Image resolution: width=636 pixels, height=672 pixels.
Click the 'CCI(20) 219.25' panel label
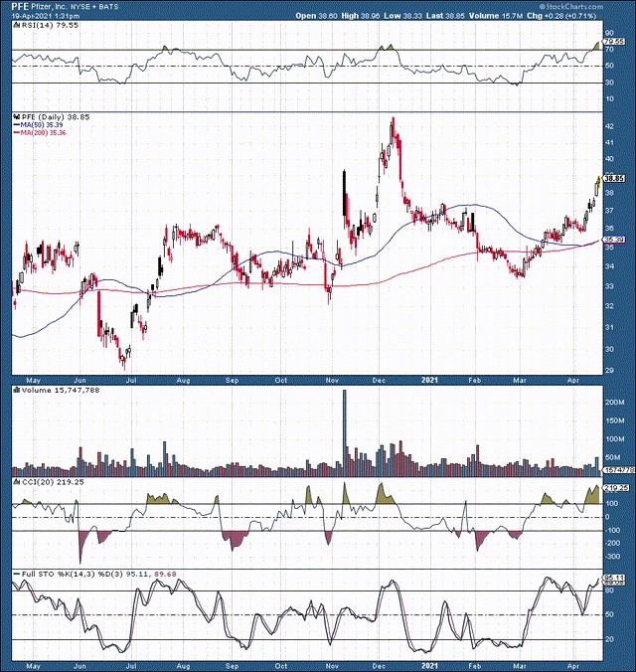(53, 482)
